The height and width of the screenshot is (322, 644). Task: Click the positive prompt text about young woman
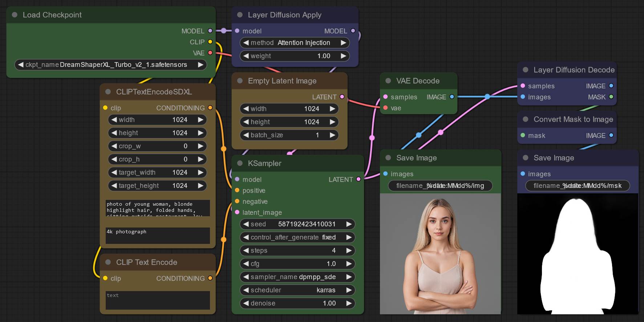158,208
